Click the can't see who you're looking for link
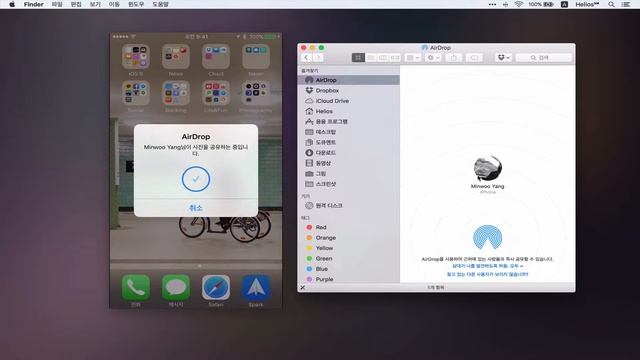Image resolution: width=640 pixels, height=360 pixels. point(487,274)
